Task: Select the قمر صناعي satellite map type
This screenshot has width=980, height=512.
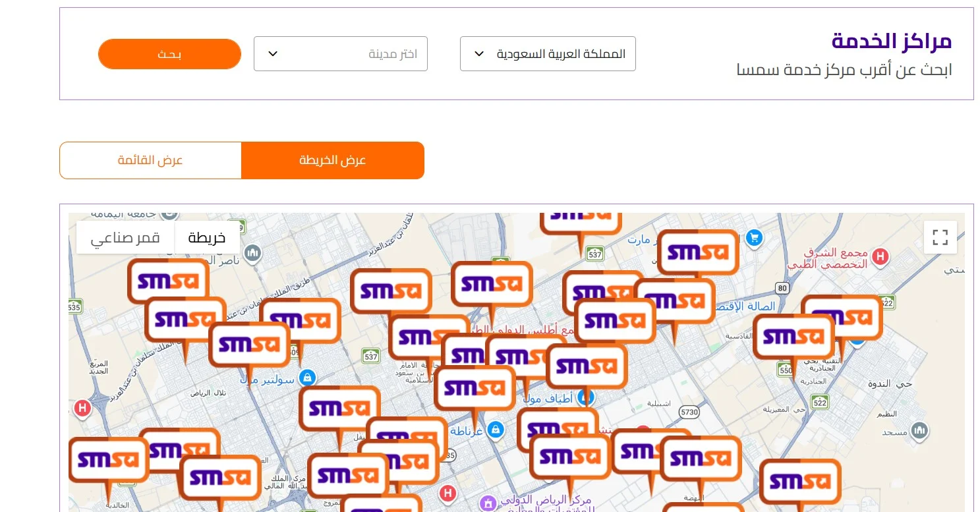Action: [125, 238]
